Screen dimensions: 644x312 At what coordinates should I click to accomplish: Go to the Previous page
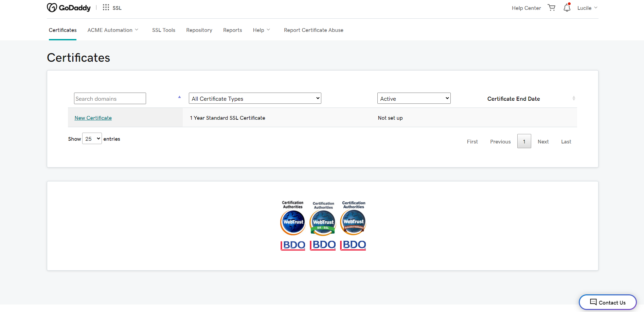tap(500, 141)
